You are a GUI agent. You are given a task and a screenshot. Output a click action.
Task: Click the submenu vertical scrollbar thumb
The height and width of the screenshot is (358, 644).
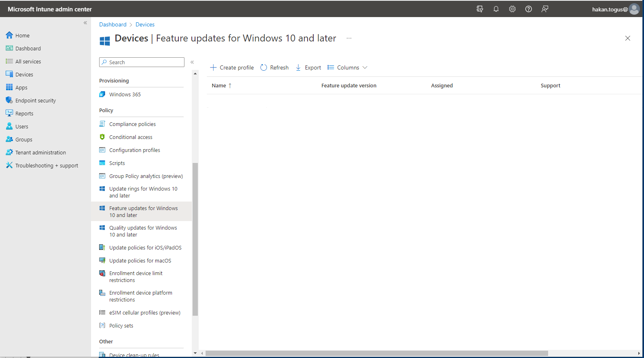pyautogui.click(x=195, y=239)
